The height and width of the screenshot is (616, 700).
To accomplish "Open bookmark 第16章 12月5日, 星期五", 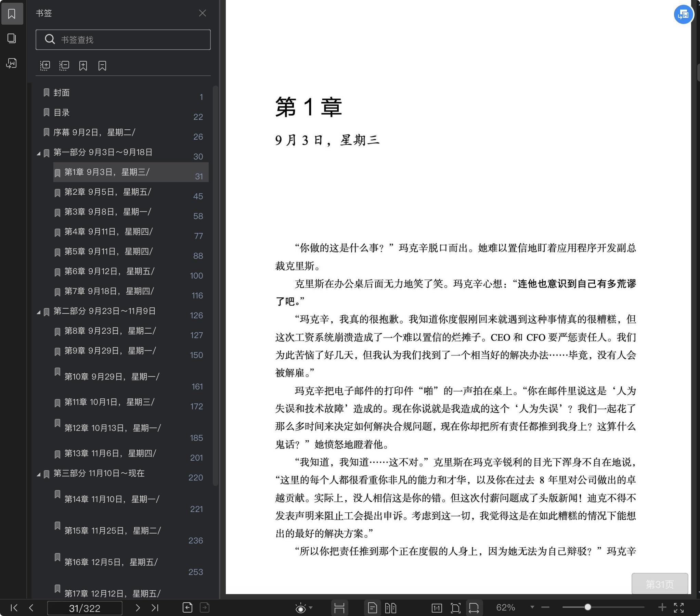I will [x=111, y=562].
